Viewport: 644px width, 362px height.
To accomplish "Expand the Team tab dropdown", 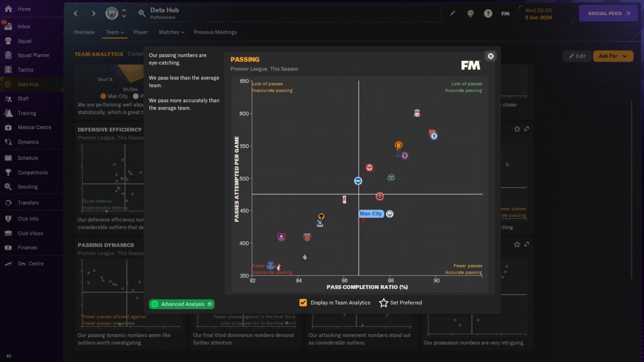I will pos(115,32).
